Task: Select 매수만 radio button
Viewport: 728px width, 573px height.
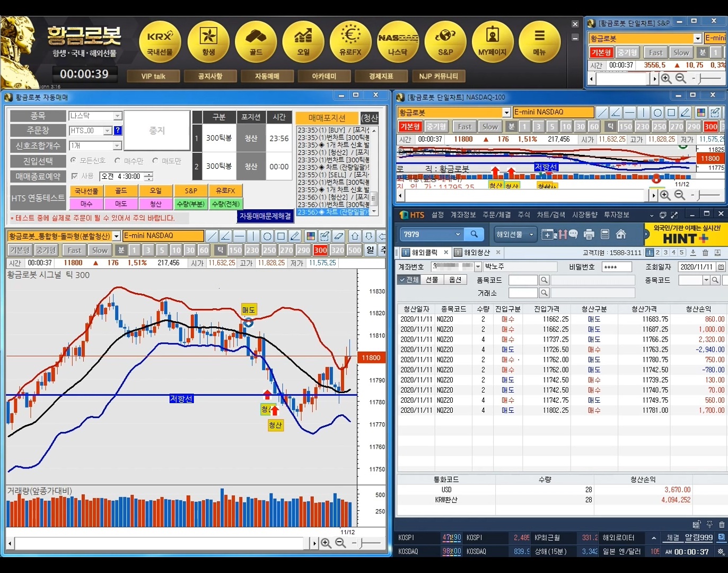Action: point(118,160)
